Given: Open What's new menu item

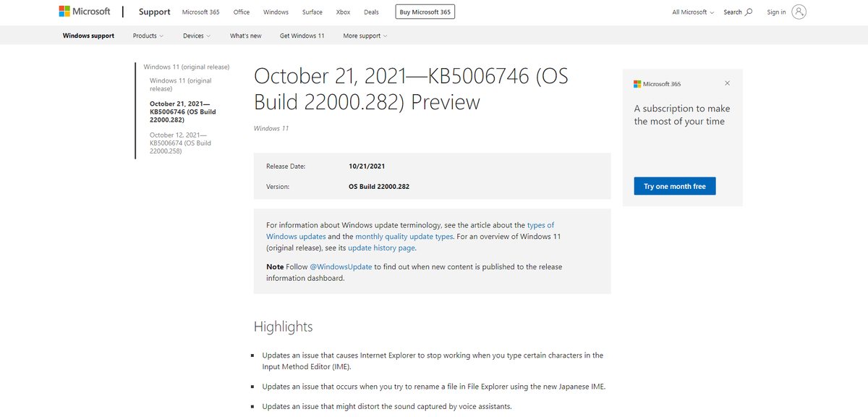Looking at the screenshot, I should (x=246, y=35).
